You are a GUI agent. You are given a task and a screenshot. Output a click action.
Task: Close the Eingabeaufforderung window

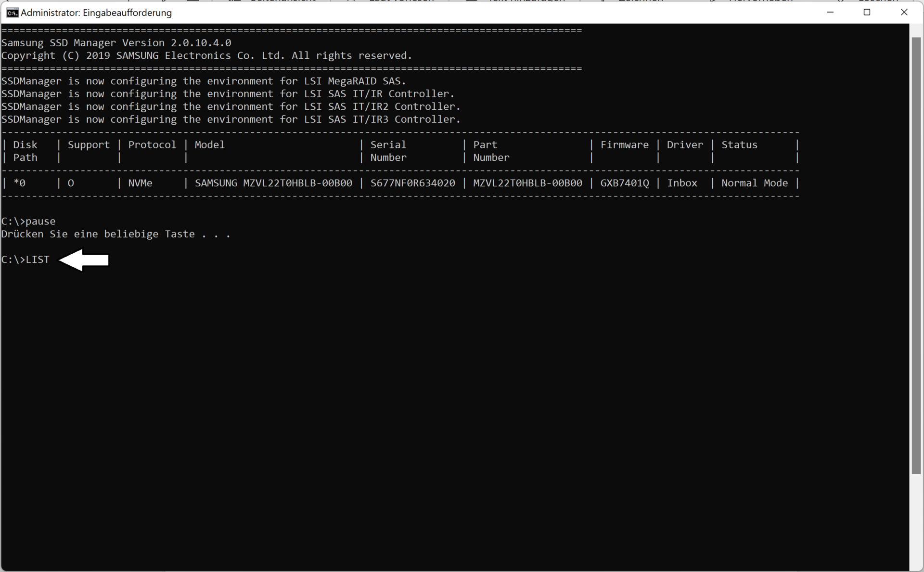[x=904, y=13]
